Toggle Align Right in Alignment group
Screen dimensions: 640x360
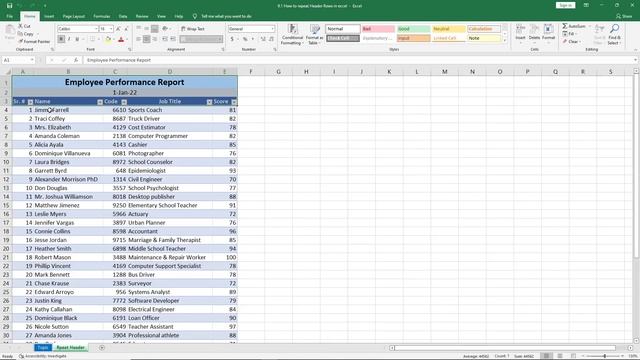[x=155, y=39]
